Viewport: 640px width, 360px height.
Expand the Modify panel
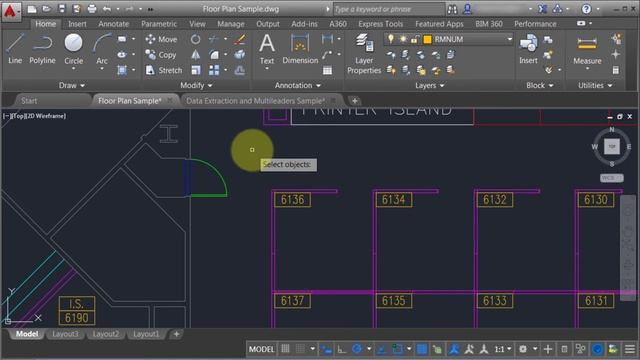click(x=196, y=85)
